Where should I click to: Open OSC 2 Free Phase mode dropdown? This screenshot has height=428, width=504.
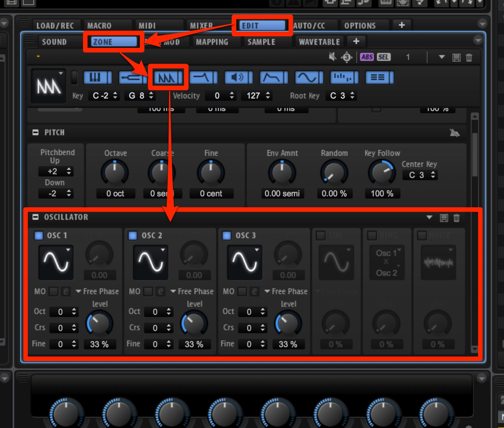coord(192,291)
